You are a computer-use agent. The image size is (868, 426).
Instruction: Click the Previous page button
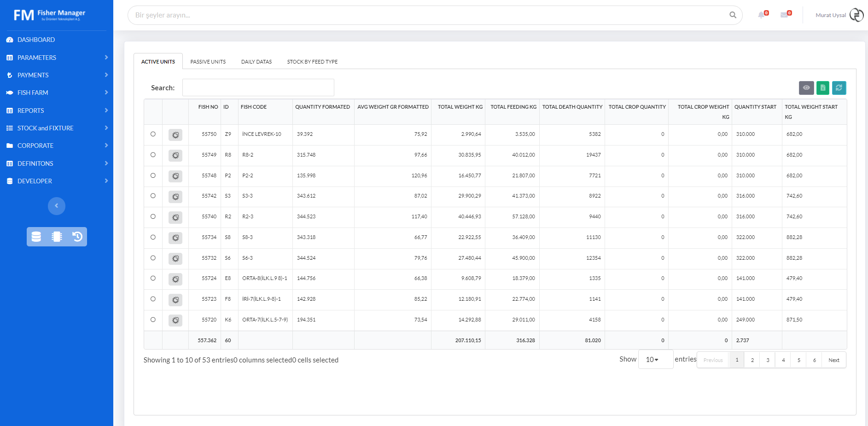[713, 360]
